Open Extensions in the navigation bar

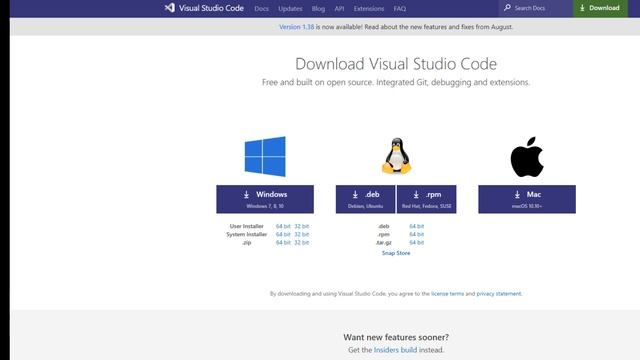pos(369,8)
